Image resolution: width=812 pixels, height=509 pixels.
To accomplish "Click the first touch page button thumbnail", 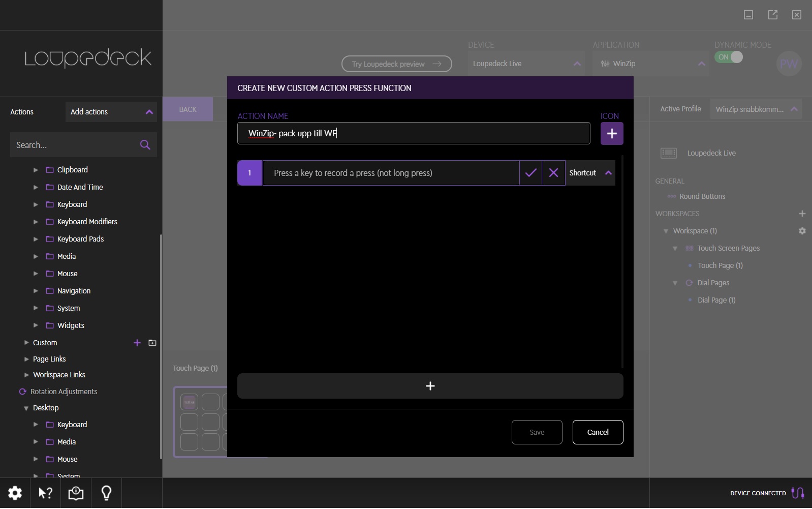I will coord(189,402).
